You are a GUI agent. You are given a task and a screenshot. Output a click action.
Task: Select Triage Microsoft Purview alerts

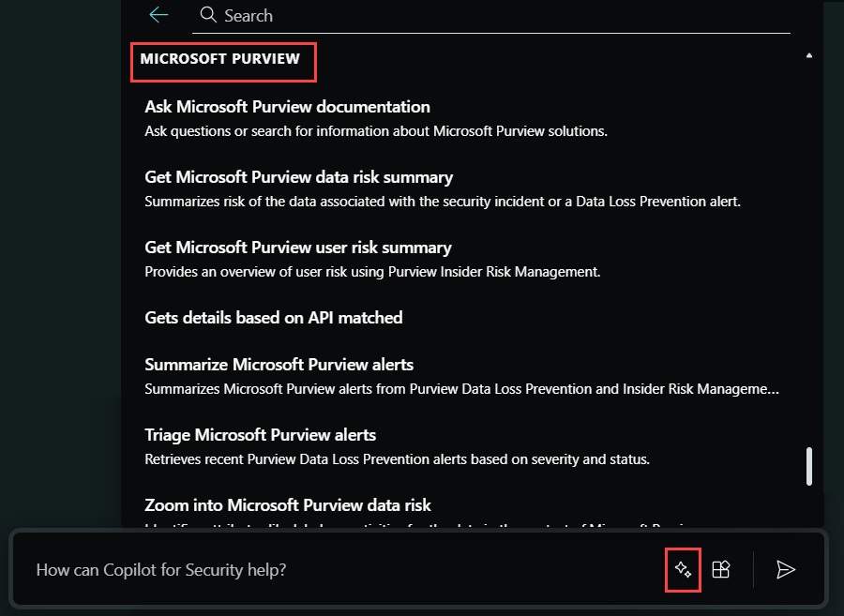click(260, 435)
